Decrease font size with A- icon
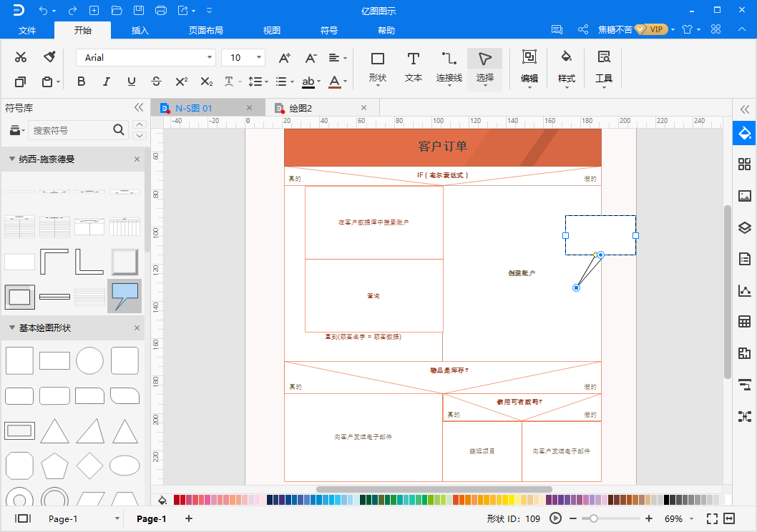This screenshot has width=757, height=532. pos(311,58)
